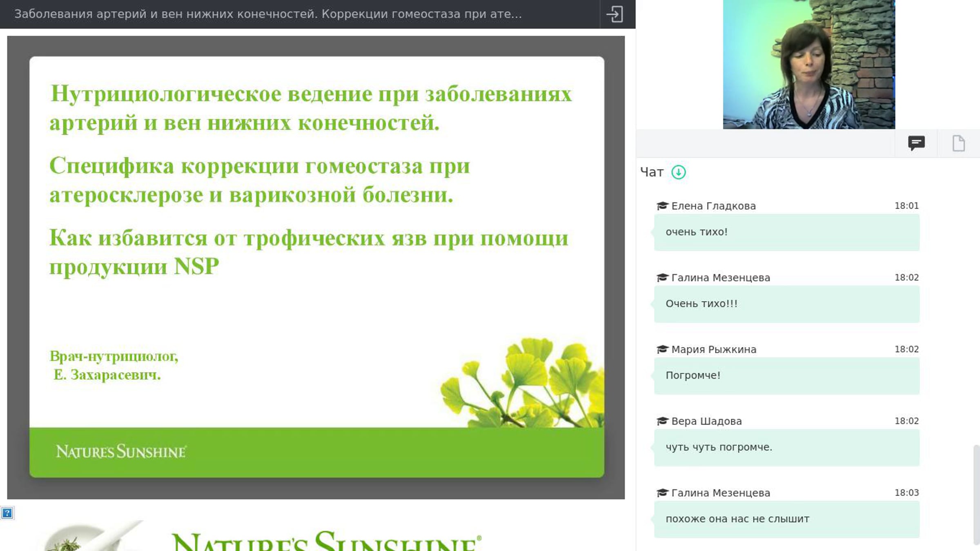Click cap icon of Галина Мезенцева at 18:02
This screenshot has width=980, height=551.
(662, 278)
